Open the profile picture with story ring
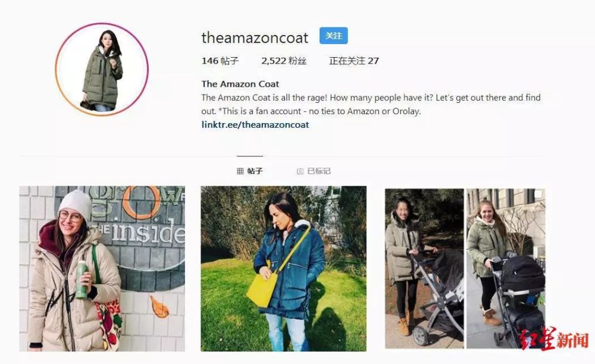 point(102,70)
